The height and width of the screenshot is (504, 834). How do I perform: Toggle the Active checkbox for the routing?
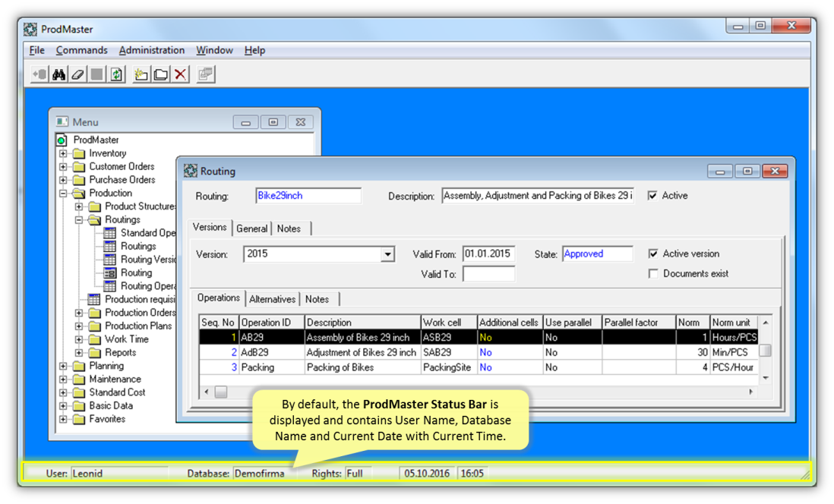[652, 196]
